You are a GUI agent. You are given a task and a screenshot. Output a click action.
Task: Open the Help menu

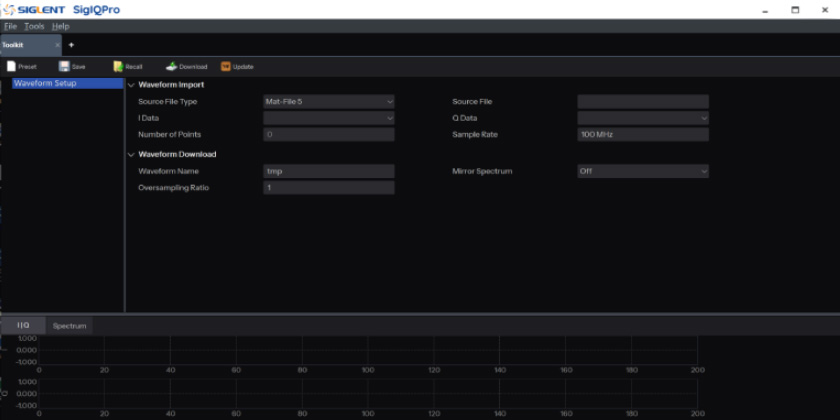(60, 26)
